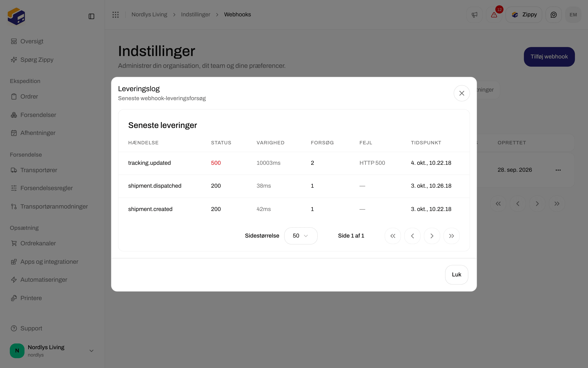Jump to the first page of the webhooks list

pyautogui.click(x=498, y=204)
